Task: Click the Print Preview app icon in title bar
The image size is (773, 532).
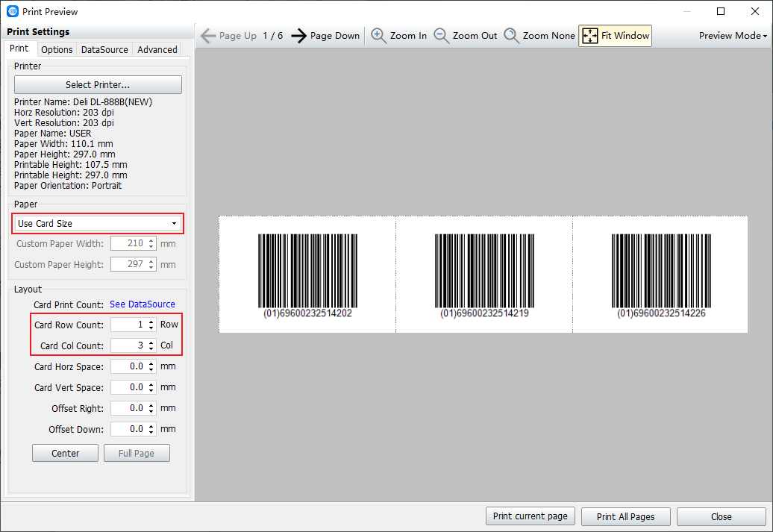Action: click(x=13, y=11)
